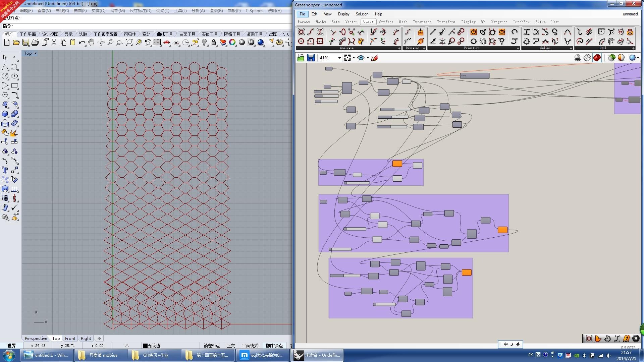This screenshot has width=644, height=362.
Task: Open a file with the folder icon in Rhino
Action: pos(16,43)
